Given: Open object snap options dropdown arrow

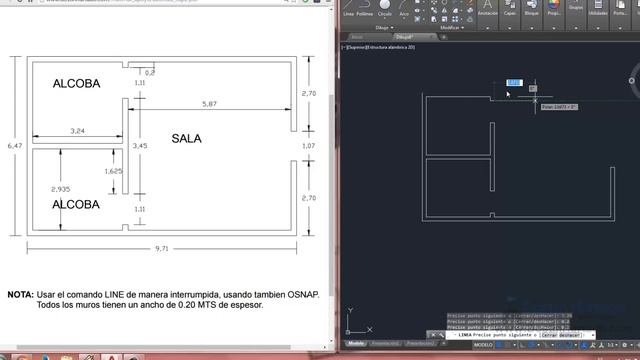Looking at the screenshot, I should (x=576, y=345).
